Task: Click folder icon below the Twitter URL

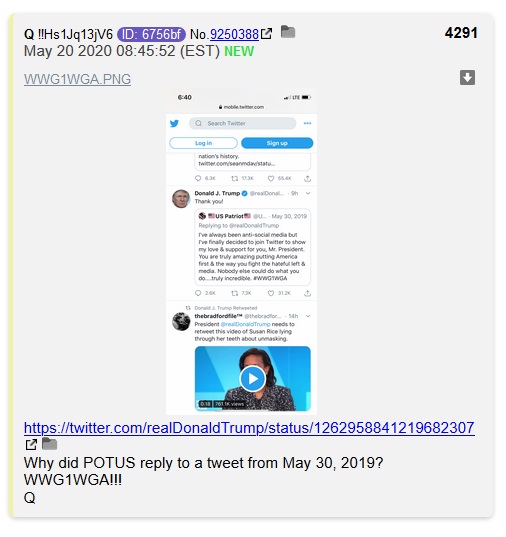Action: (x=49, y=444)
